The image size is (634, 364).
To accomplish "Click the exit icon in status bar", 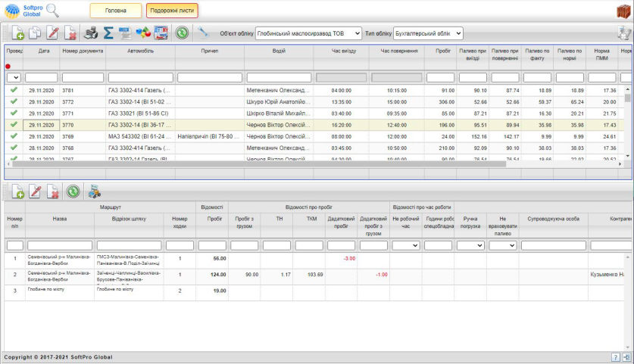I will [x=626, y=357].
